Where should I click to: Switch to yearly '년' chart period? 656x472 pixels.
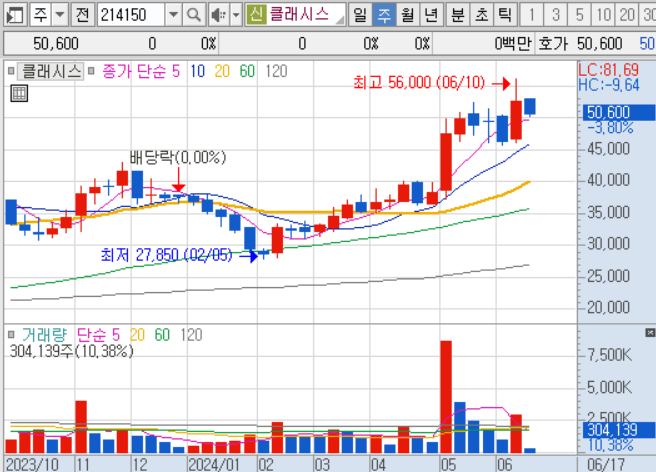pos(431,15)
